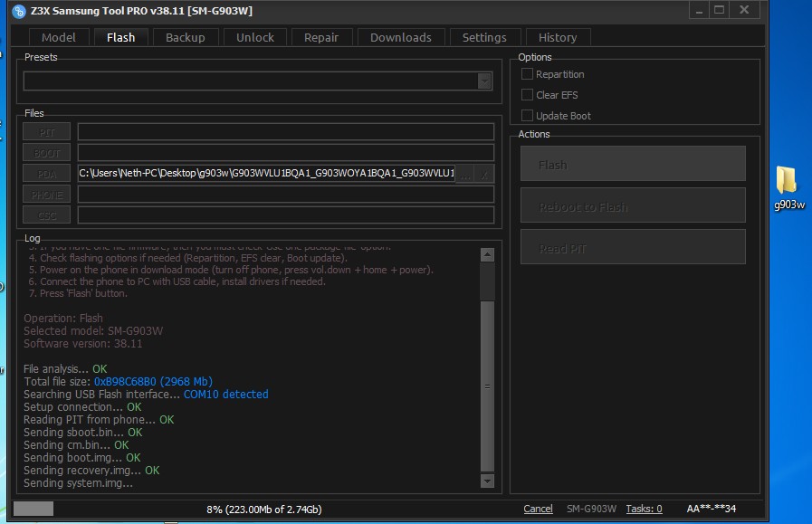Viewport: 812px width, 524px height.
Task: Click 'Sending cm.bin... OK' log line
Action: [76, 445]
